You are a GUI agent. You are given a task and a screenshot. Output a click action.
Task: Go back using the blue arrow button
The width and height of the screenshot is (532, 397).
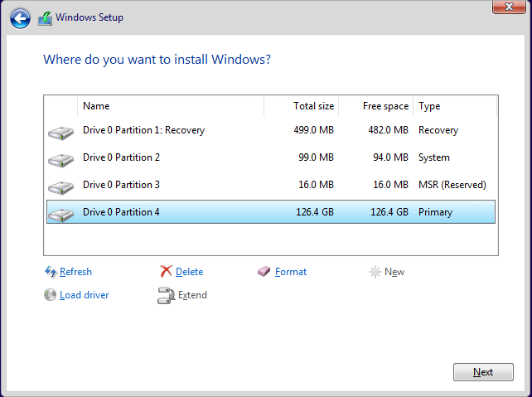click(20, 18)
